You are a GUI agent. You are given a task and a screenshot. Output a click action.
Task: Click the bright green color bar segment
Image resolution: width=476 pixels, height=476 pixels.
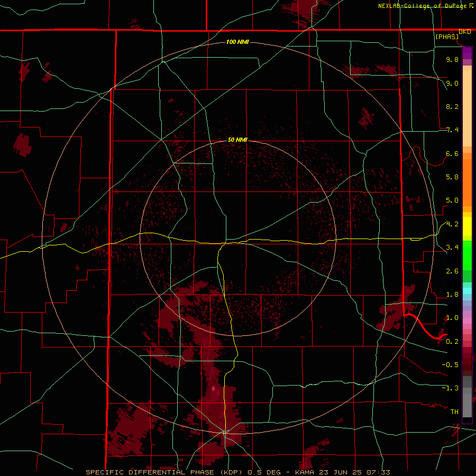(x=467, y=255)
